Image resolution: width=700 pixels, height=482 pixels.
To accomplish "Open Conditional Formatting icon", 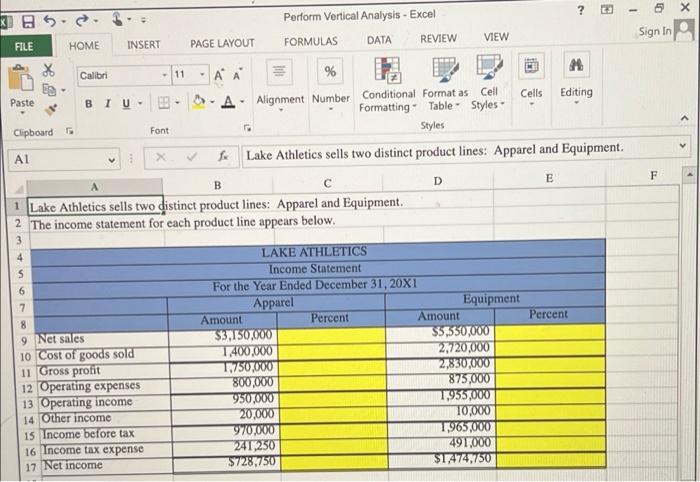I will (388, 70).
